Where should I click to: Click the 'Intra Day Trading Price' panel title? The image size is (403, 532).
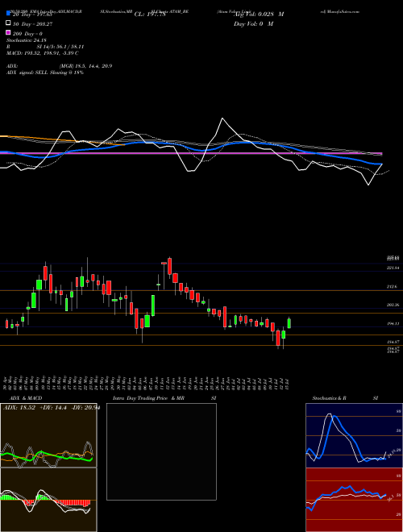tap(140, 398)
